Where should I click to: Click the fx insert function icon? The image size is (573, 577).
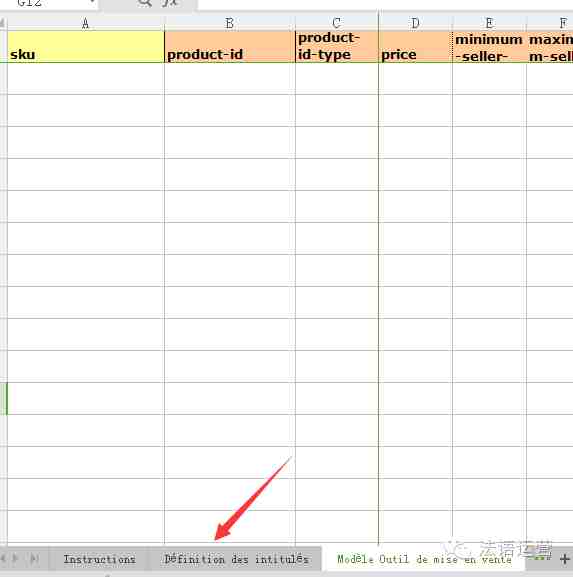click(170, 3)
